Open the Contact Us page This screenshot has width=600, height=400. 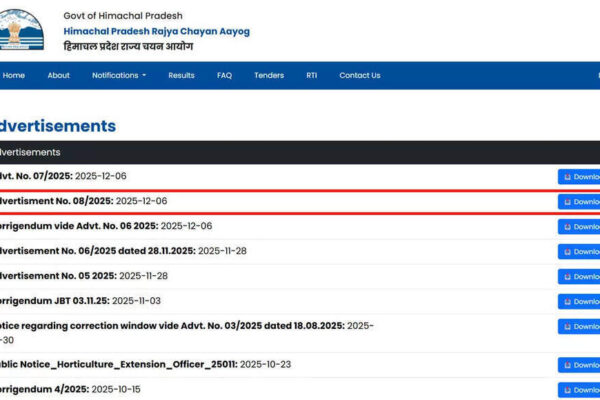coord(360,75)
